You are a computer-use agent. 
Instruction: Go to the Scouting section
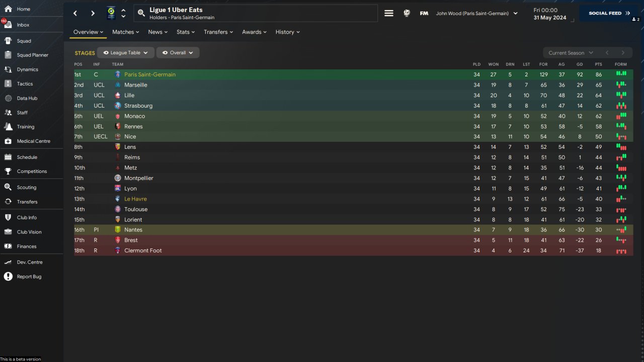pyautogui.click(x=8, y=187)
